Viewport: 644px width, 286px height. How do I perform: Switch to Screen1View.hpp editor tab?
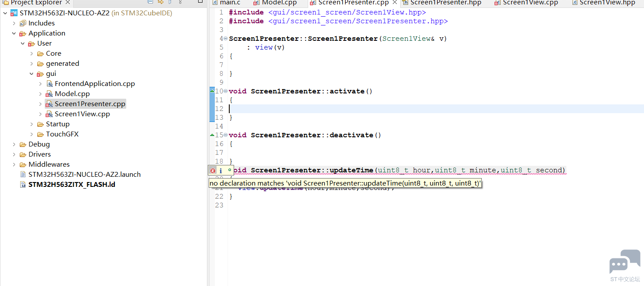(603, 3)
